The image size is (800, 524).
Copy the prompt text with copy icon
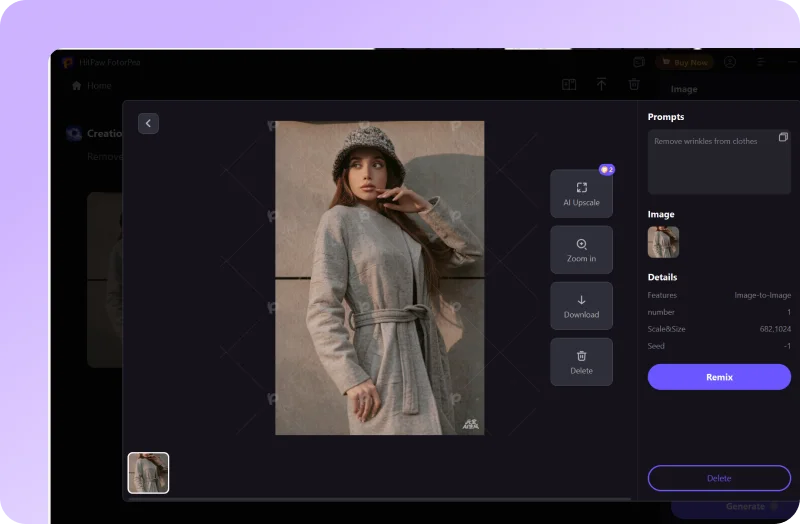pos(783,138)
